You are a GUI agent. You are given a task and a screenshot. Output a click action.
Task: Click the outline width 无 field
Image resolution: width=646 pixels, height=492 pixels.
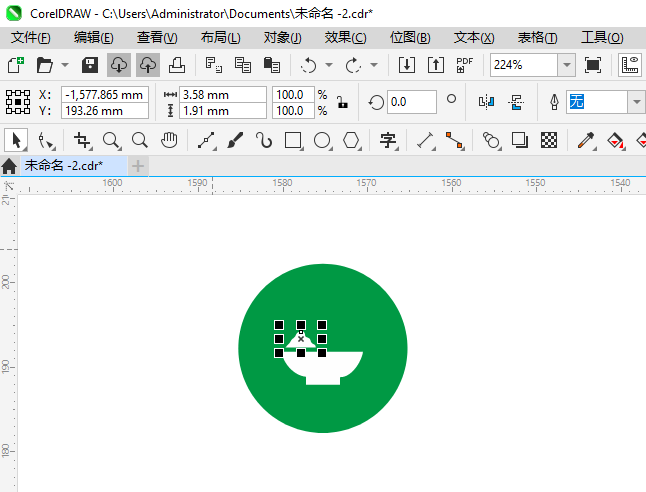point(597,102)
